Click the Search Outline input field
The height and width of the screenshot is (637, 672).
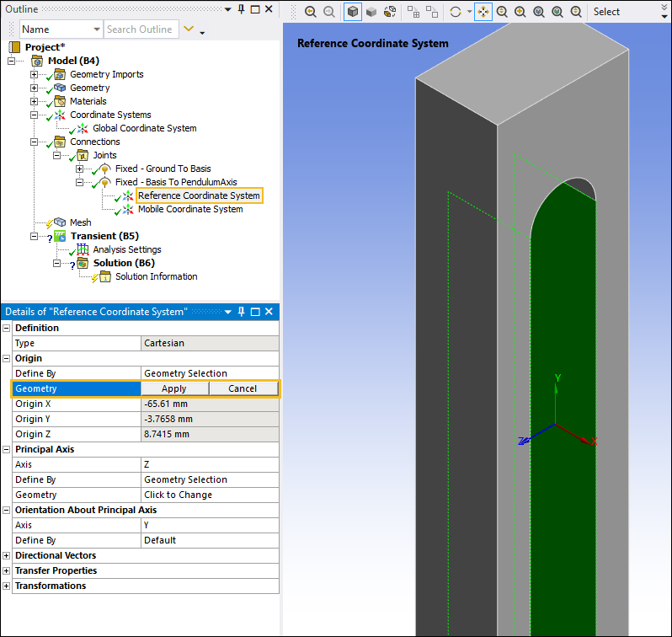(x=140, y=29)
